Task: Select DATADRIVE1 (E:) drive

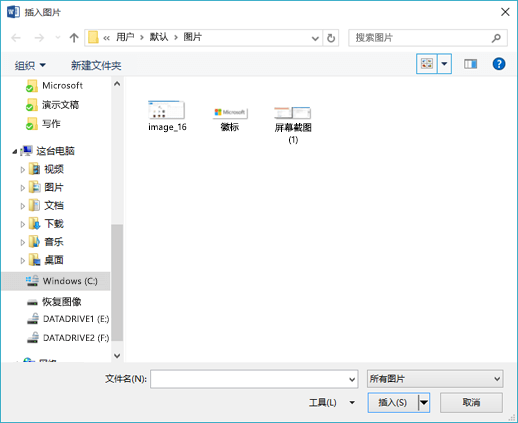Action: click(68, 319)
